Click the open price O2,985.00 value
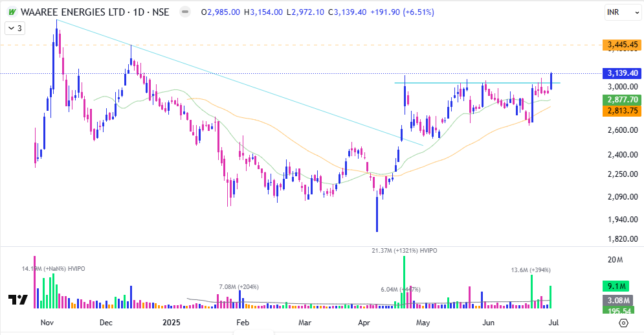644x335 pixels. coord(220,12)
